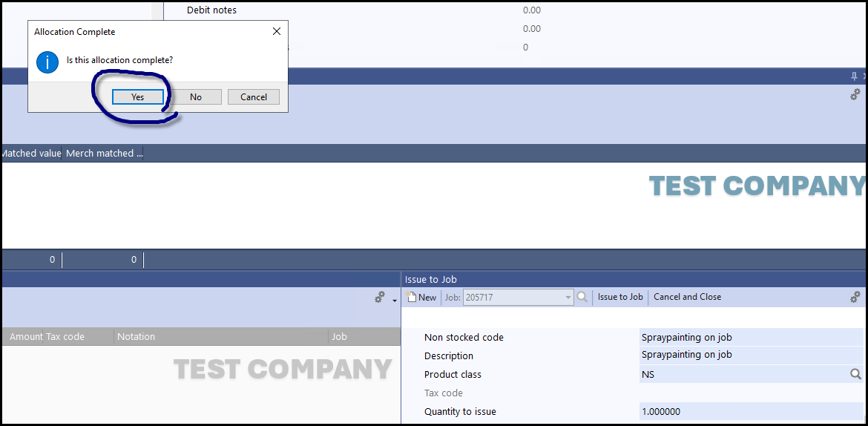Click the magnifier next to Job field
Screen dimensions: 868x426
(582, 297)
